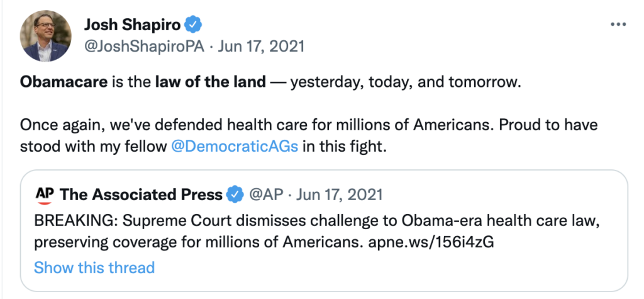This screenshot has width=644, height=299.
Task: Click the text yesterday, today, and tomorrow
Action: [406, 83]
